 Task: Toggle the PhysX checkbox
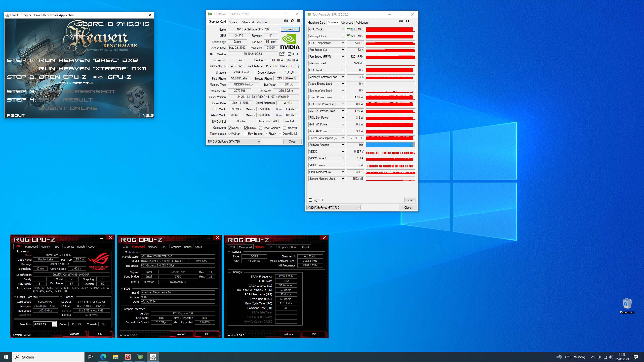coord(266,134)
